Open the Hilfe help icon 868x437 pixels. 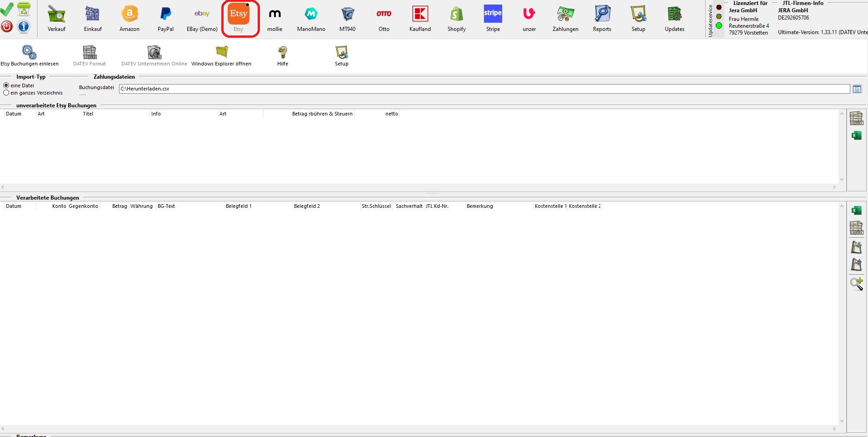pyautogui.click(x=283, y=55)
